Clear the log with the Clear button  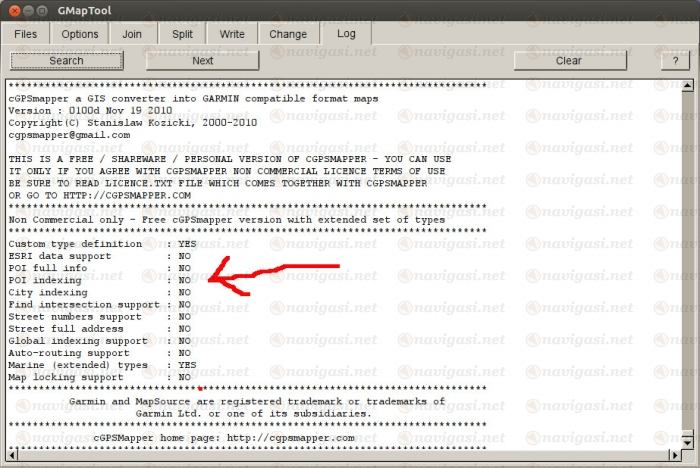tap(568, 61)
